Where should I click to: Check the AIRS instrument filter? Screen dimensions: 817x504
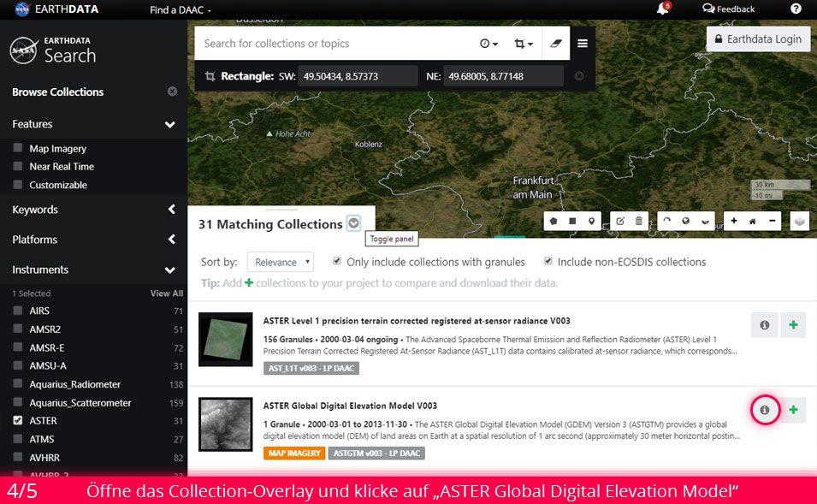[x=18, y=311]
